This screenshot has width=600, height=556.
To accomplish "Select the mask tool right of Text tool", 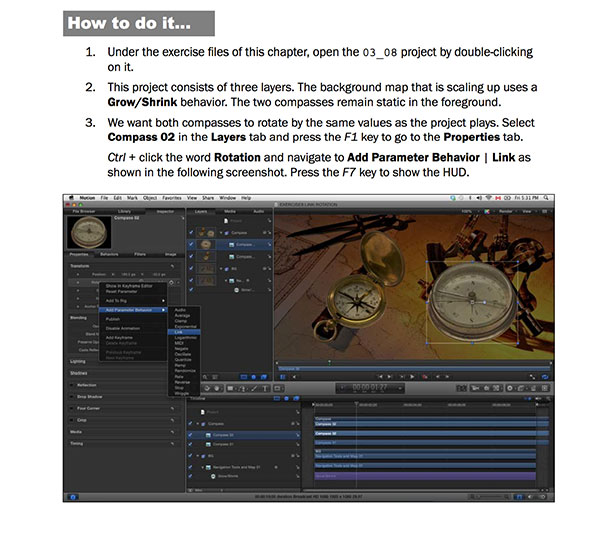I will click(x=277, y=388).
